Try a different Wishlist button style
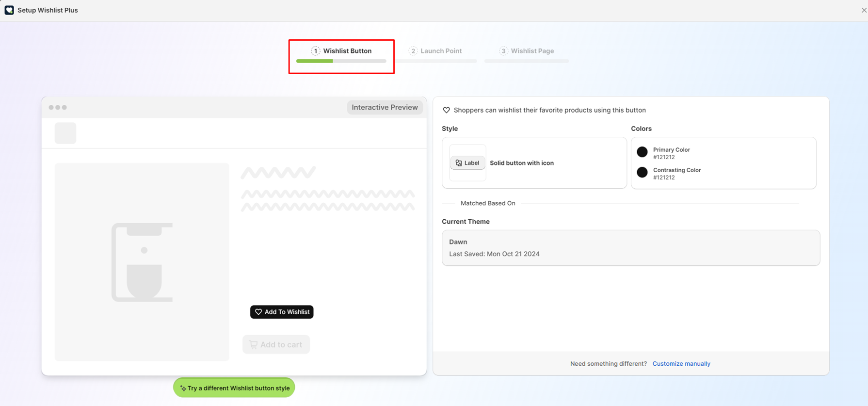 pos(234,388)
